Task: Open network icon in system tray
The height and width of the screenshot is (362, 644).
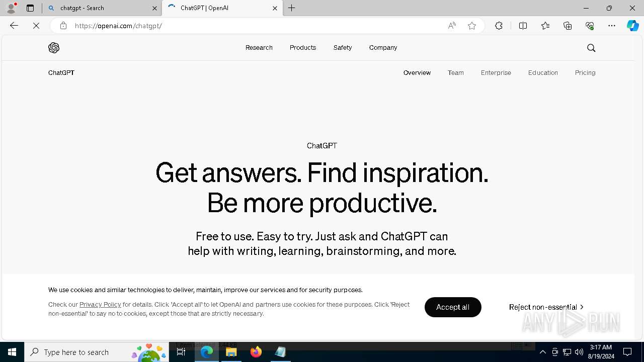Action: (567, 352)
